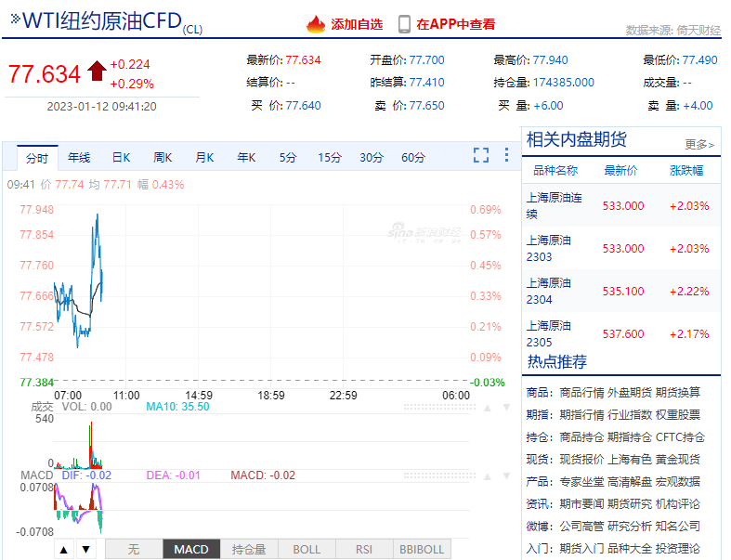731x560 pixels.
Task: Click the black down-triangle below MACD chart
Action: coord(85,549)
